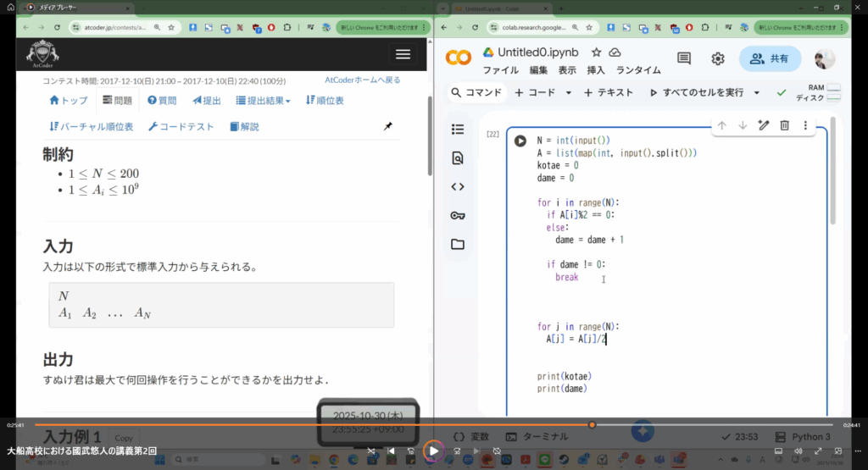
Task: Delete the cell using trash icon
Action: 784,125
